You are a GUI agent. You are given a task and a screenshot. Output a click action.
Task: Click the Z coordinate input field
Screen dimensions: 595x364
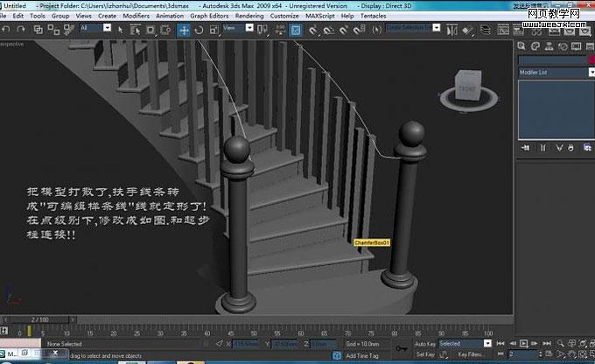323,344
